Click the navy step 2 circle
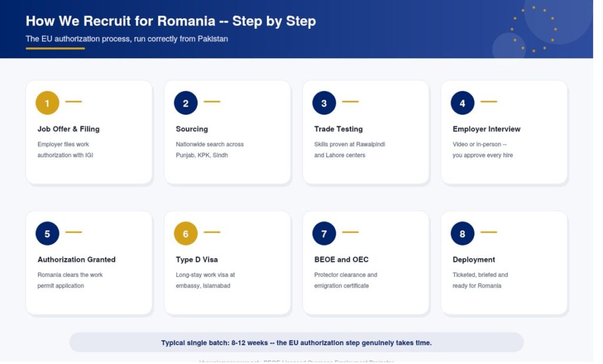This screenshot has height=364, width=603. click(185, 102)
